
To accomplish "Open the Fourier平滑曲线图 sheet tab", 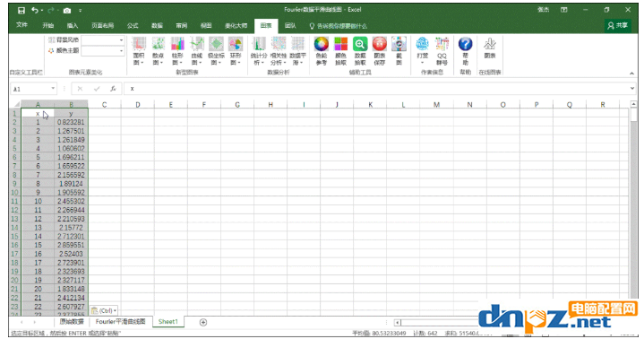I will [120, 322].
